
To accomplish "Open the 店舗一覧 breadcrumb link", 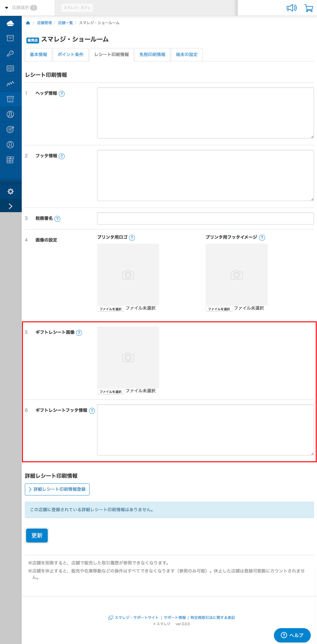I will point(65,23).
